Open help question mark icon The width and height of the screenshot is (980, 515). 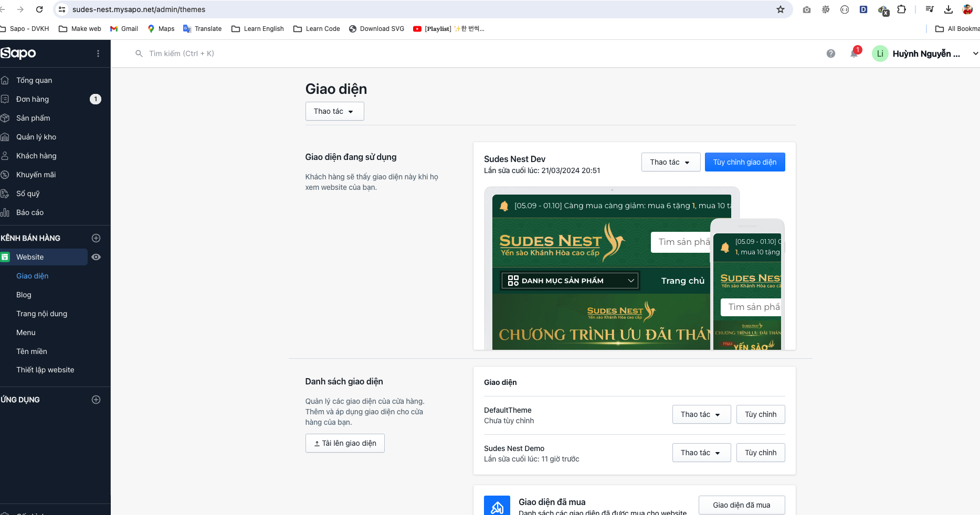coord(831,53)
